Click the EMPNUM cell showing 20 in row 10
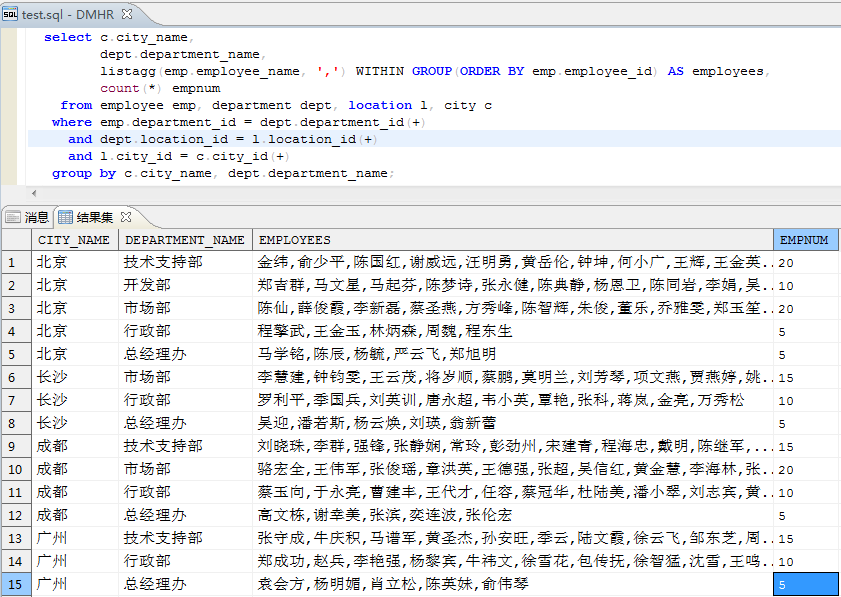This screenshot has height=597, width=841. (x=804, y=469)
